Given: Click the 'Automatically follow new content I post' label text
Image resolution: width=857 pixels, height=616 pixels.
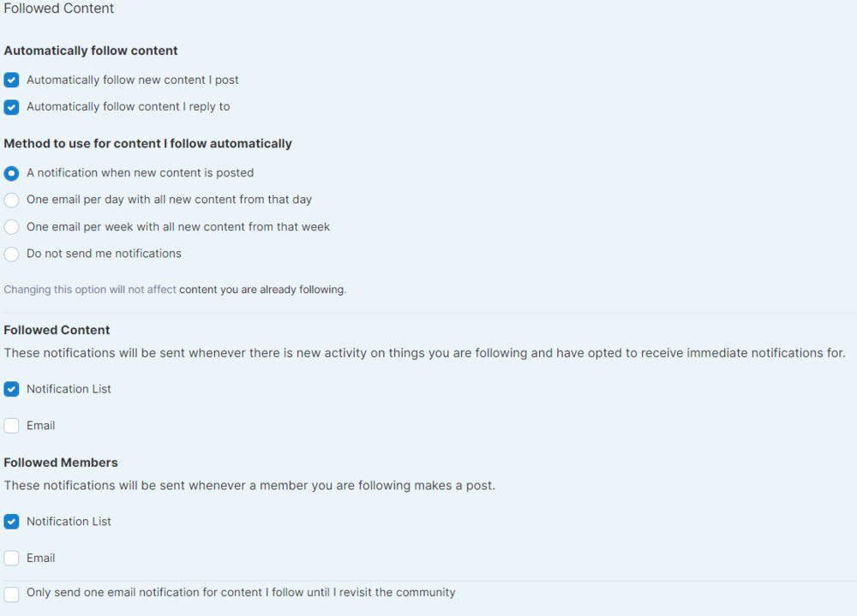Looking at the screenshot, I should (133, 81).
